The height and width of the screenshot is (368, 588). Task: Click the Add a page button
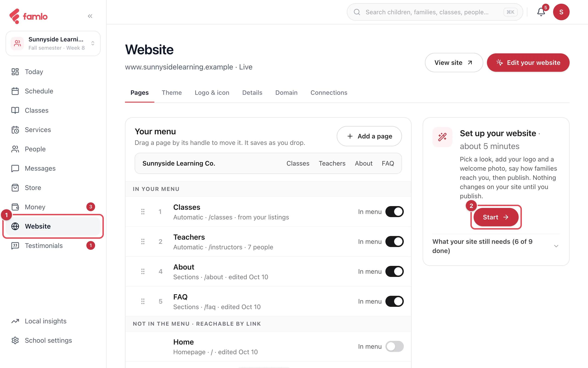(369, 136)
